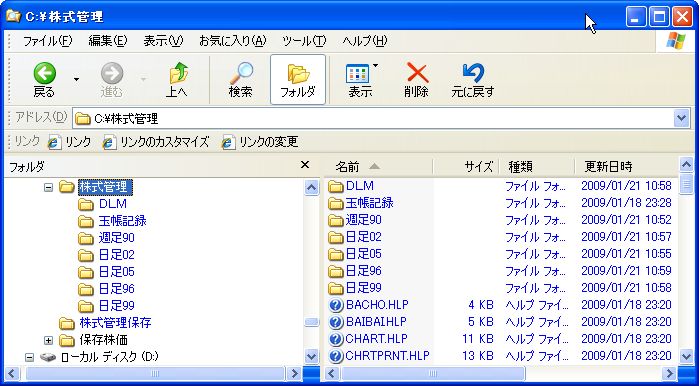Open the リンクの変更 link
Viewport: 699px width, 386px height.
tap(260, 142)
